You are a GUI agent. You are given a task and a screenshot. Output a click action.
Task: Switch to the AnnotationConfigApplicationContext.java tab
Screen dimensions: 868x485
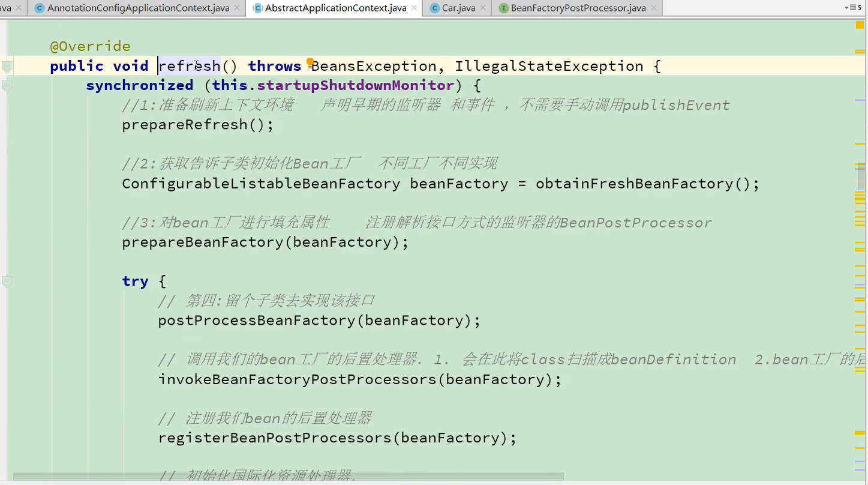138,8
